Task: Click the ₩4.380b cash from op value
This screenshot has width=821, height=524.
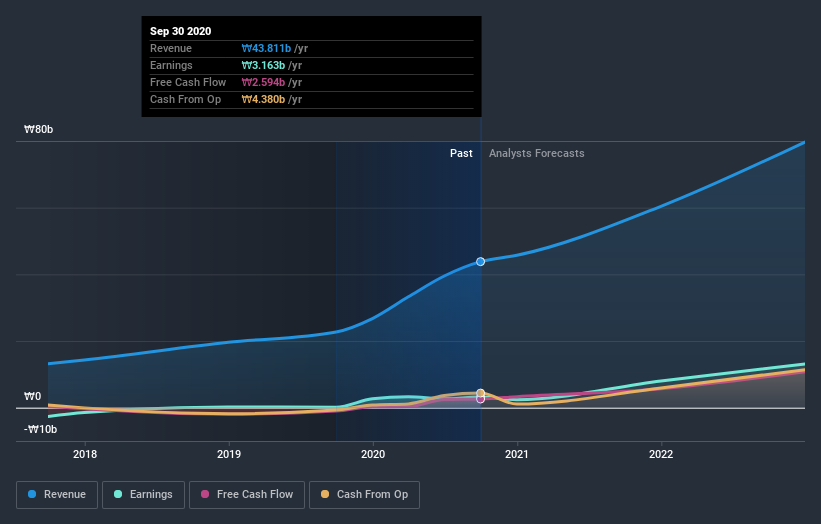Action: (x=263, y=99)
